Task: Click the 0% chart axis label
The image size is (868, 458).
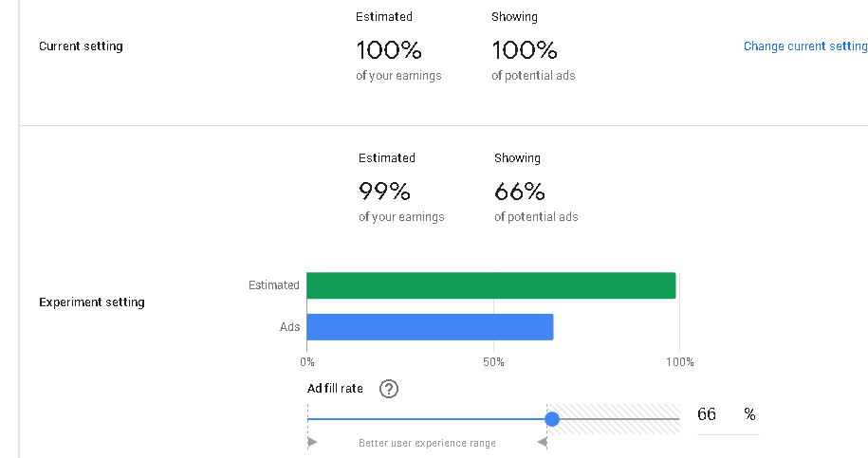Action: 307,362
